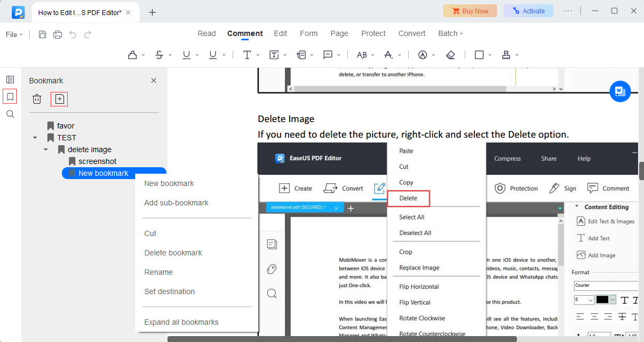Open the Typewriter tool dropdown arrow
Image resolution: width=644 pixels, height=342 pixels.
(x=258, y=55)
